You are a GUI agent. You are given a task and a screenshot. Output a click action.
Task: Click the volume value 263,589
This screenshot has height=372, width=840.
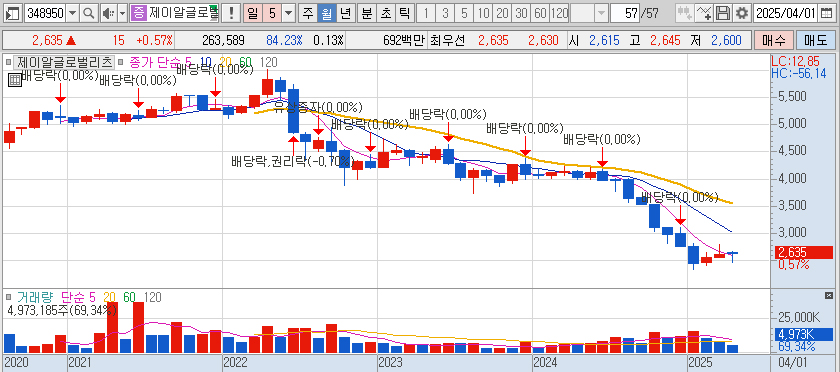tap(223, 40)
